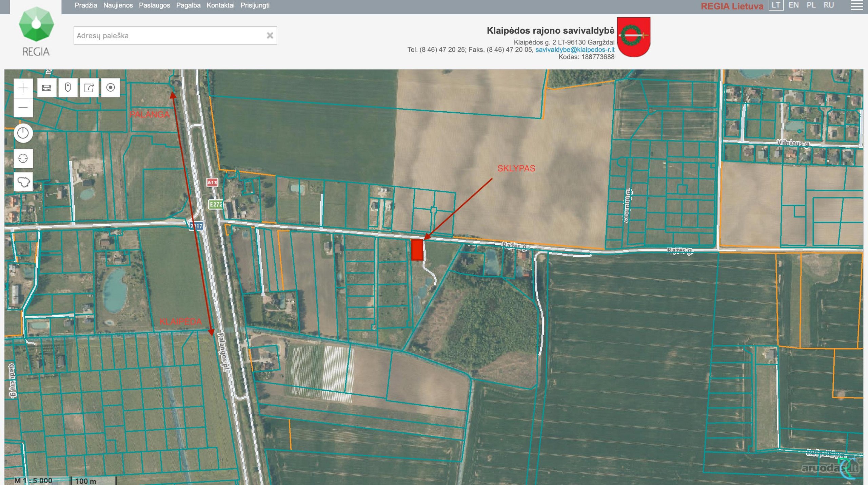Click the Klaipėdos rajono savivaldybė heading
868x485 pixels.
[550, 31]
